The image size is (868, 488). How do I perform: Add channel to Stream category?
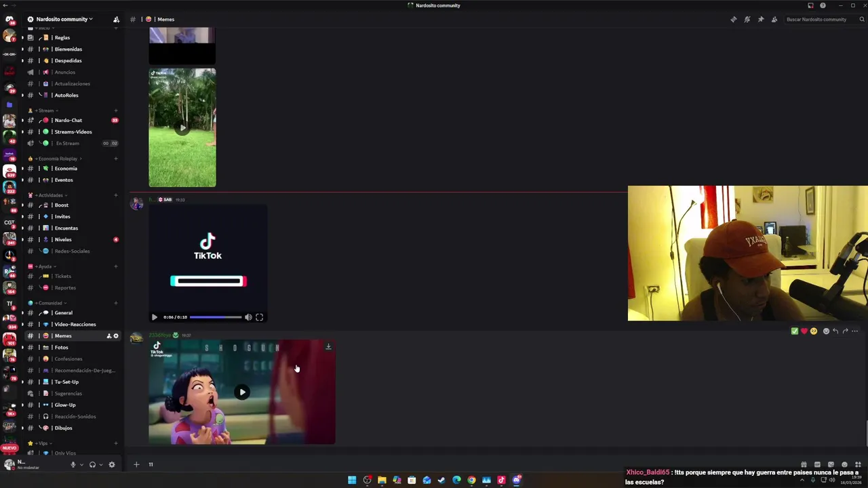pos(115,110)
